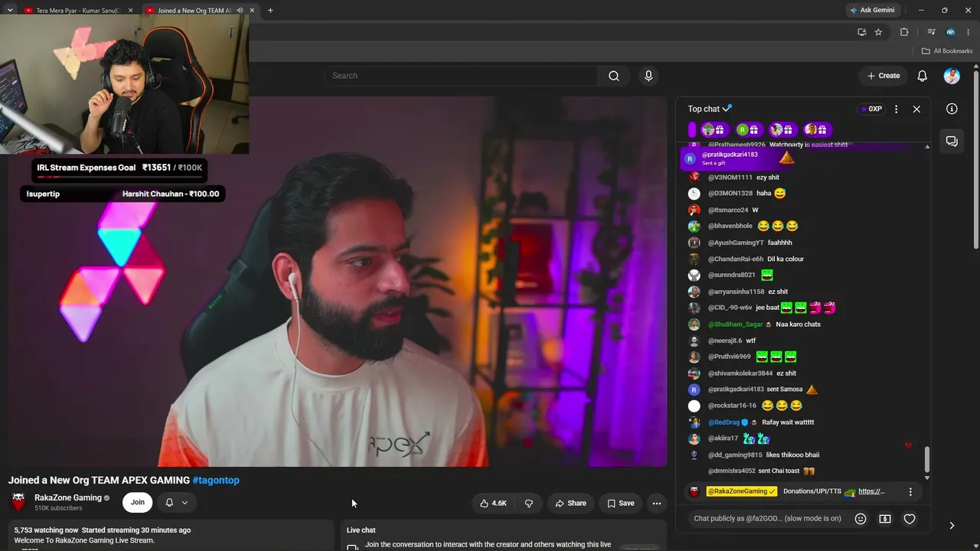980x551 pixels.
Task: Open #tagontop hashtag link
Action: (216, 481)
